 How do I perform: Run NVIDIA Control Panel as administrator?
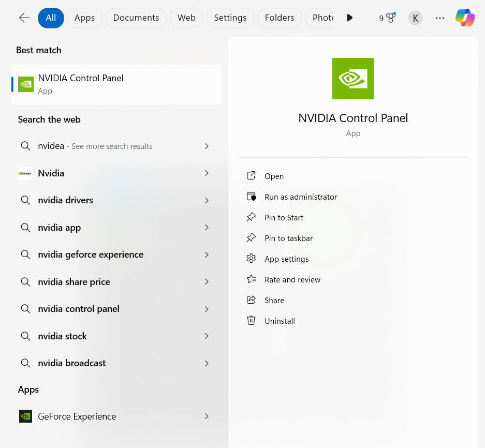[300, 197]
